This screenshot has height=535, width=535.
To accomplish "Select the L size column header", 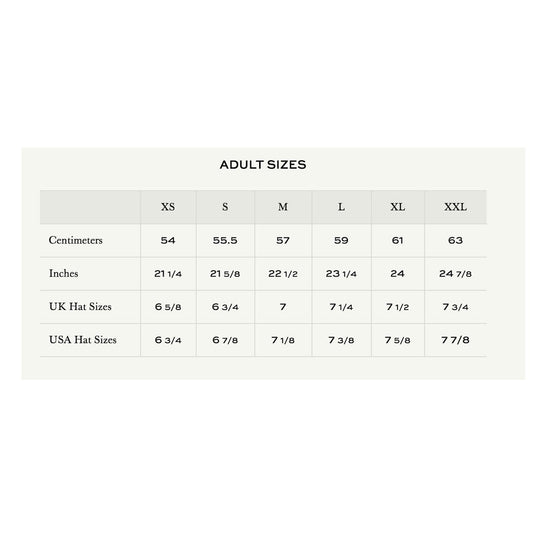I will (x=341, y=207).
